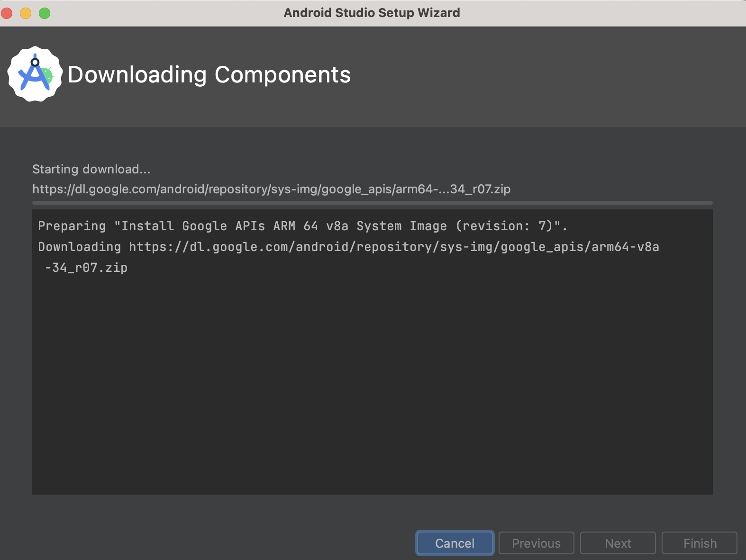
Task: Click the truncated download URL under status
Action: click(272, 189)
